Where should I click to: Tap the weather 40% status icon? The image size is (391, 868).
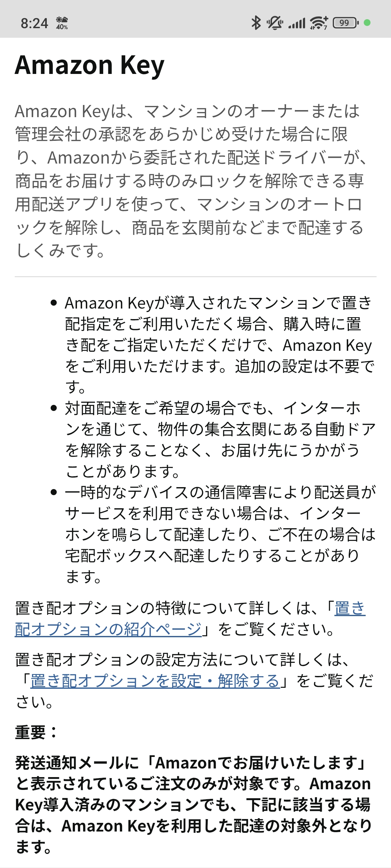[x=62, y=23]
